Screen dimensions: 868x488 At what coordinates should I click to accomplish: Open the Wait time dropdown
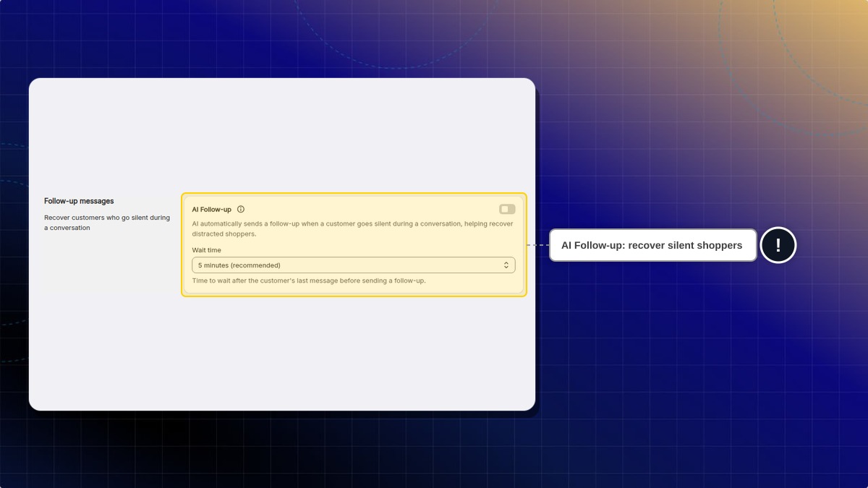[354, 265]
